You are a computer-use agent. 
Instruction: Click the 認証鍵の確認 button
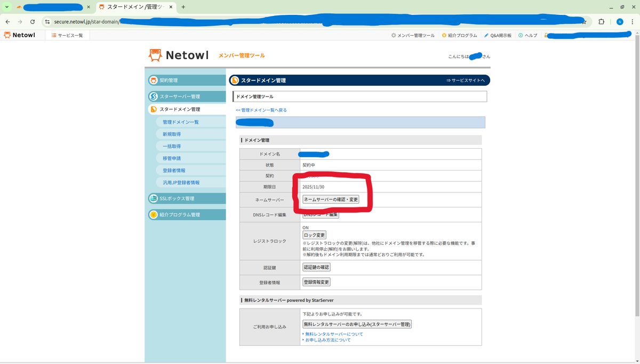click(x=316, y=267)
